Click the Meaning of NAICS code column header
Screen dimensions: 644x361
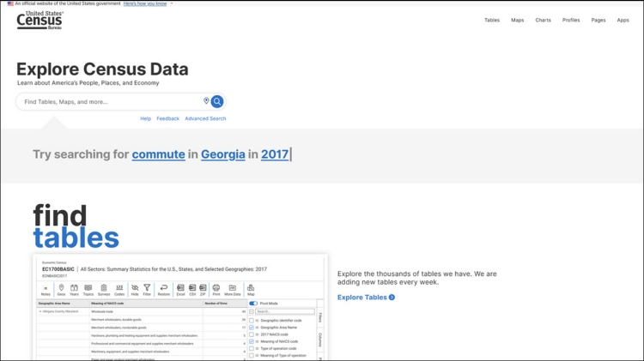pos(146,304)
